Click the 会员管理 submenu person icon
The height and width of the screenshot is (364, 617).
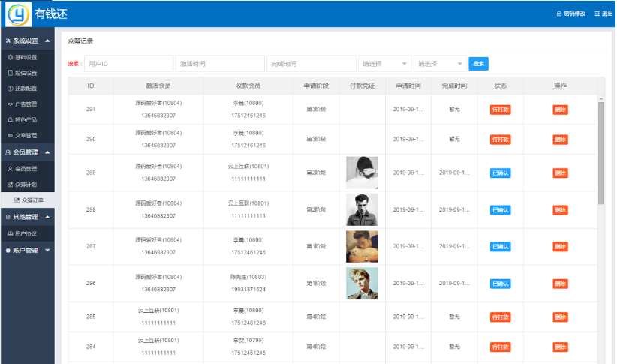coord(11,169)
